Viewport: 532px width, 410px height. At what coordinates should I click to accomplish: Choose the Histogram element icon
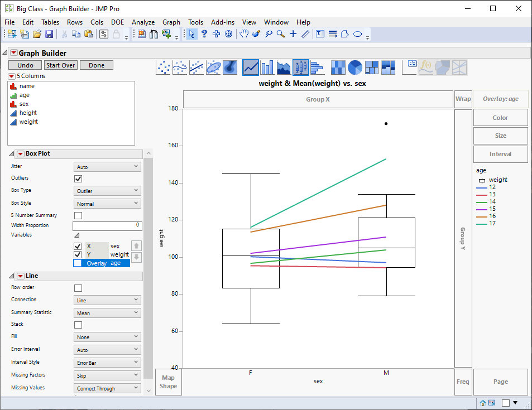(x=317, y=67)
